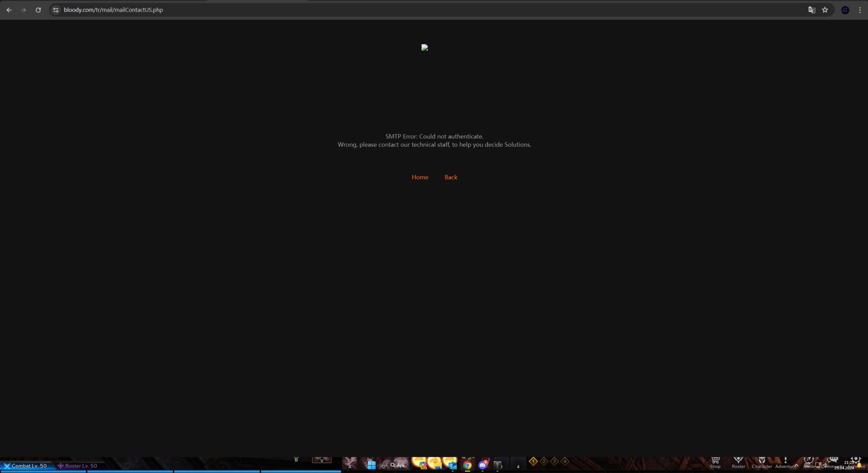Image resolution: width=868 pixels, height=473 pixels.
Task: Click the Chrome taskbar icon
Action: pyautogui.click(x=467, y=465)
